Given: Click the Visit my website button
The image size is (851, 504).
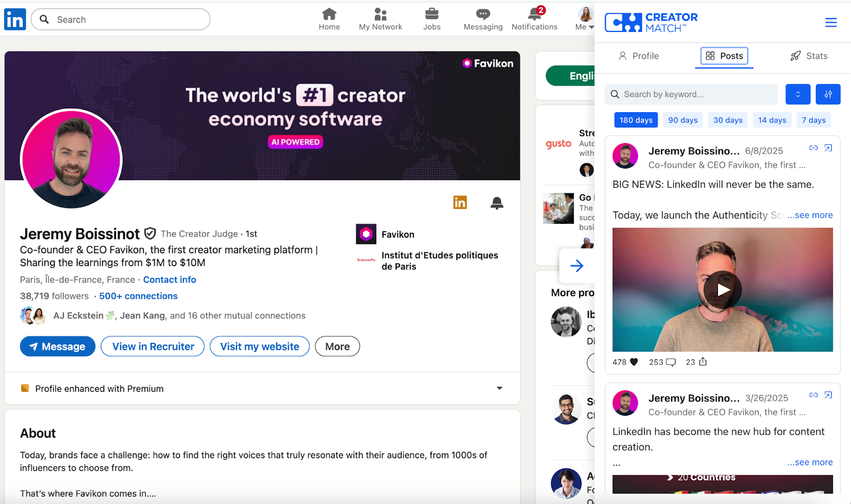Looking at the screenshot, I should tap(260, 347).
